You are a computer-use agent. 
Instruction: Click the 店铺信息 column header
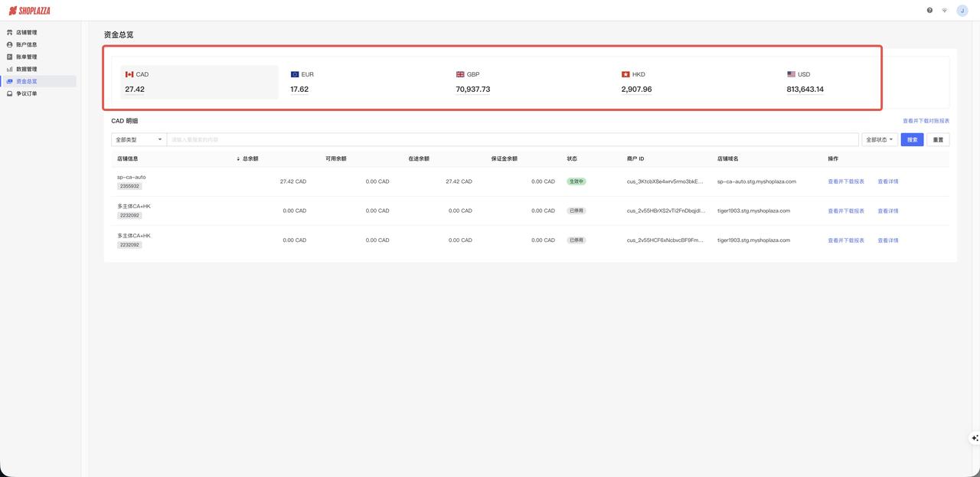click(128, 158)
